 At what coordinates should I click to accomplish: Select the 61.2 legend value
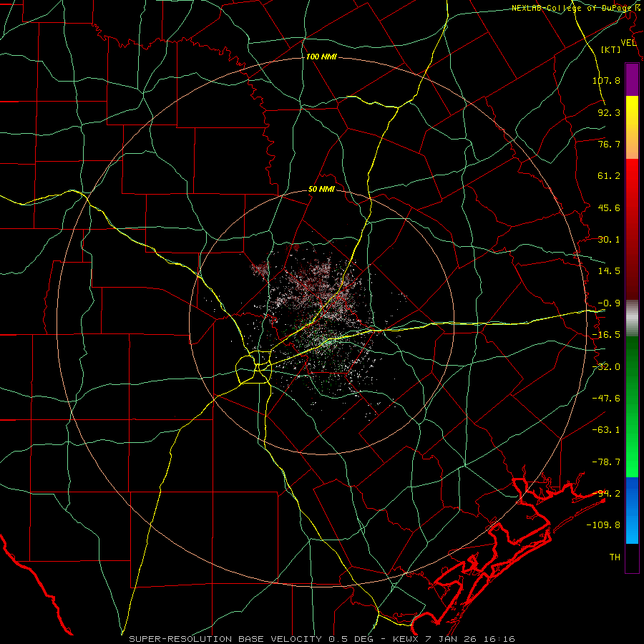609,176
